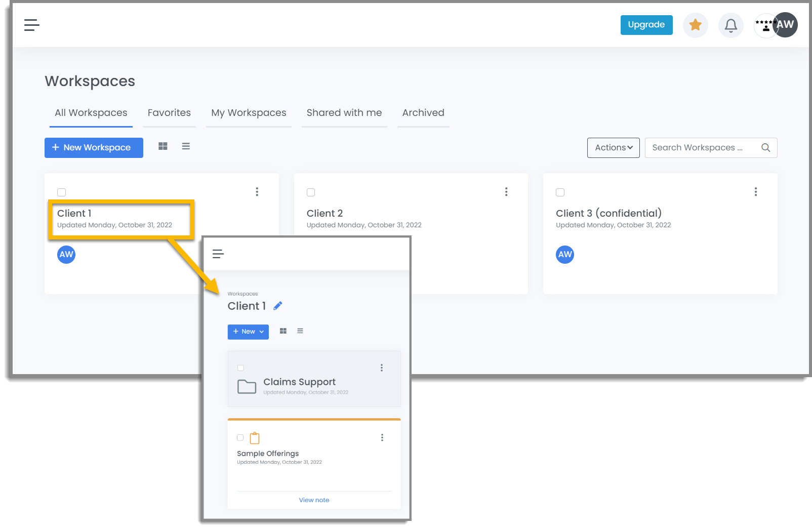
Task: Open the Claims Support folder icon
Action: coord(247,386)
